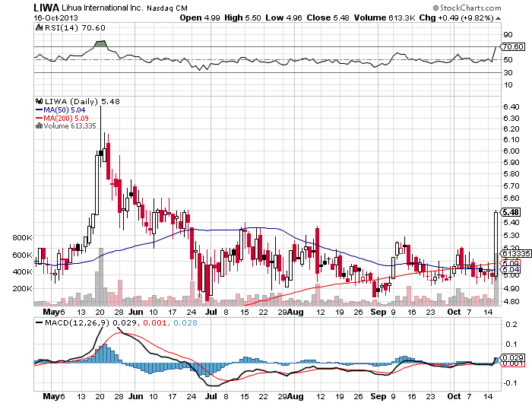The image size is (532, 403).
Task: Click the May label on the MACD date axis
Action: (52, 396)
